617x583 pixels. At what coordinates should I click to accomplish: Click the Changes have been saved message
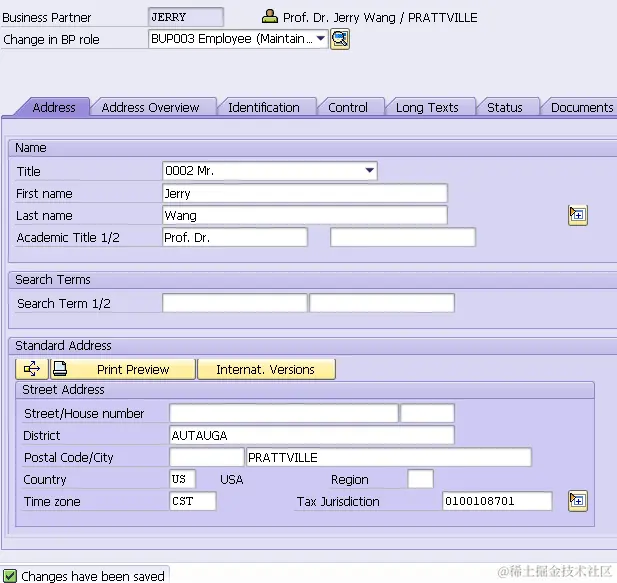(92, 576)
